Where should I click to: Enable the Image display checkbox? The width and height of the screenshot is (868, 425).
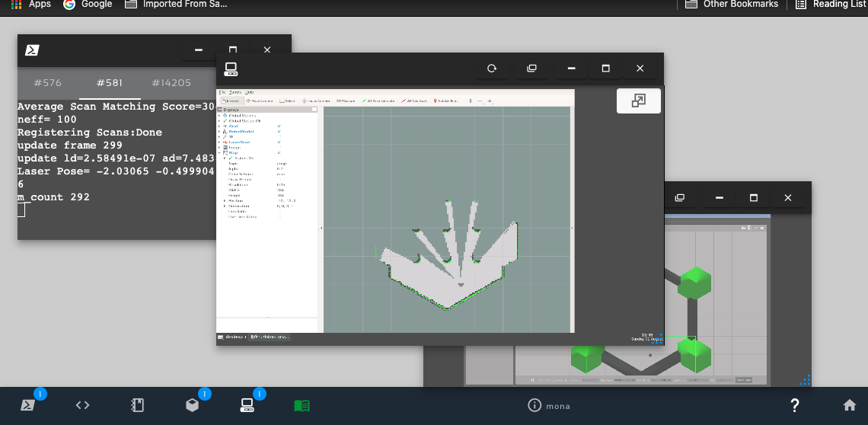279,148
